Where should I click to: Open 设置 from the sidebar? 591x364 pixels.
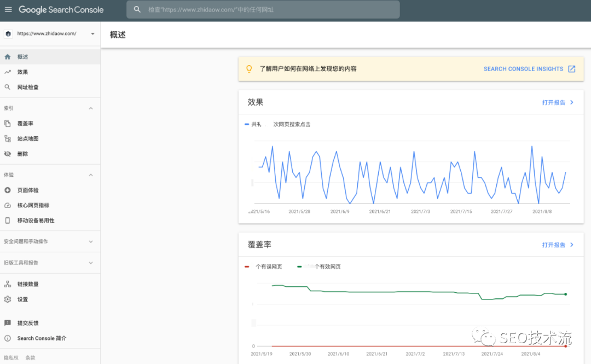point(22,299)
